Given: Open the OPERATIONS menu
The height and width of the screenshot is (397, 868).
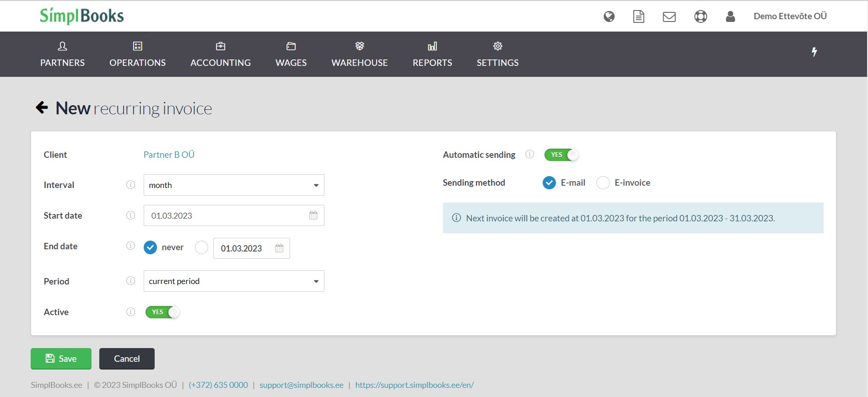Looking at the screenshot, I should (137, 54).
